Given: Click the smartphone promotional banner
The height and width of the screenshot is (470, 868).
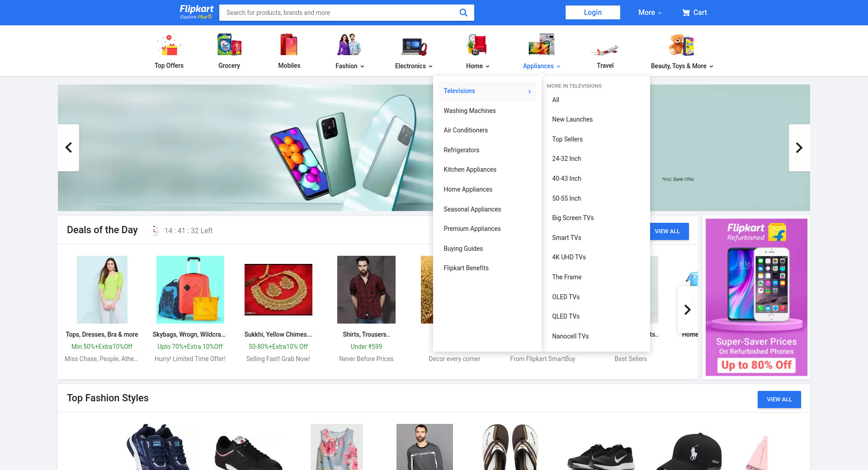Looking at the screenshot, I should click(x=245, y=148).
